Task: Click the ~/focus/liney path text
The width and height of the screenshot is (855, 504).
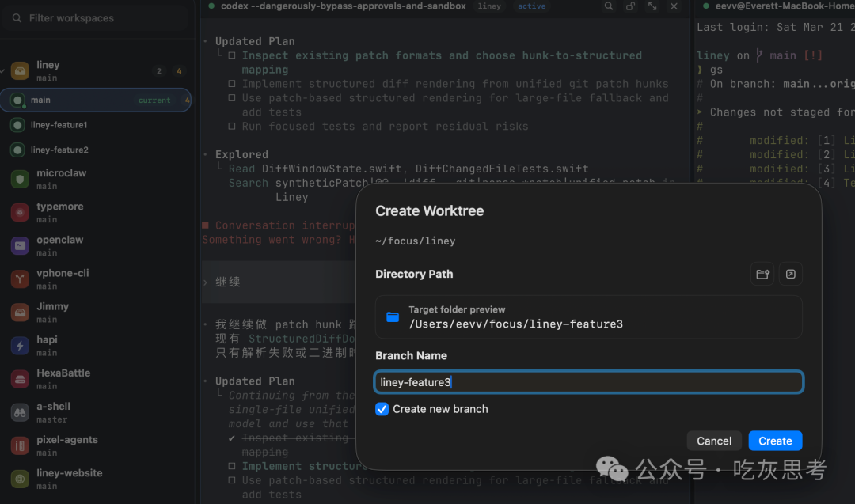Action: [x=415, y=241]
